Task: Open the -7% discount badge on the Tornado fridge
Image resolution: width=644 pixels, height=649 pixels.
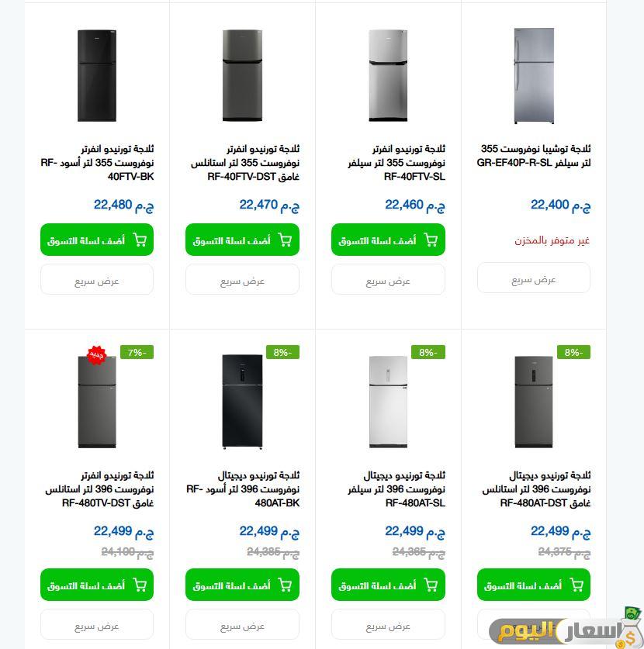Action: tap(137, 352)
